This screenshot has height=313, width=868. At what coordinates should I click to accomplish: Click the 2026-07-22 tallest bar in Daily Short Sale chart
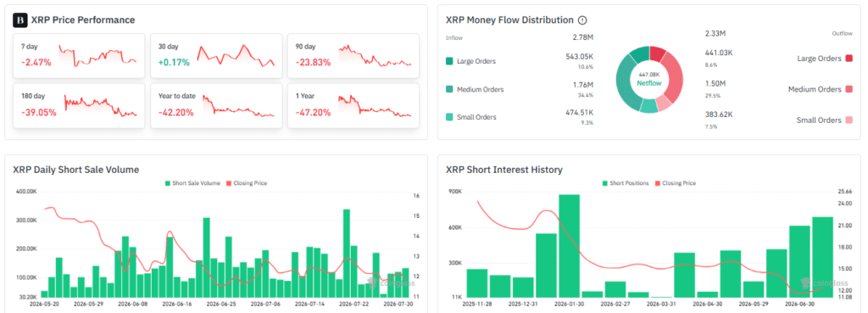pyautogui.click(x=347, y=253)
